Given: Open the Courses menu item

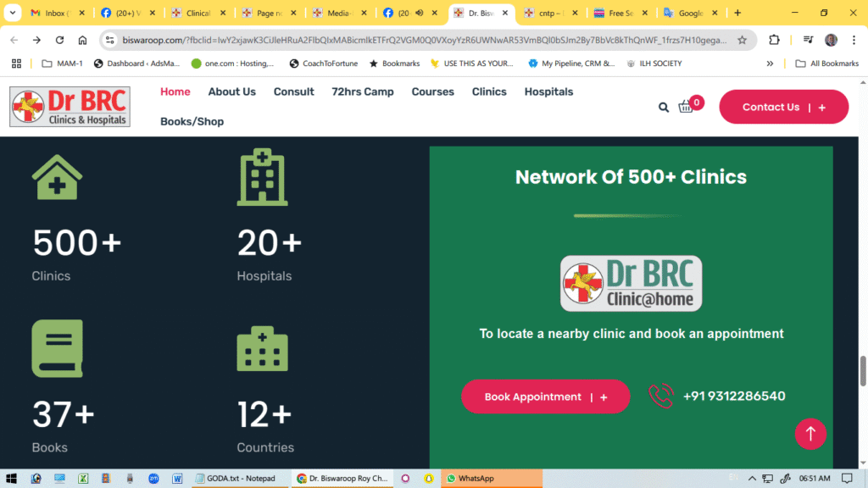Looking at the screenshot, I should pos(433,91).
